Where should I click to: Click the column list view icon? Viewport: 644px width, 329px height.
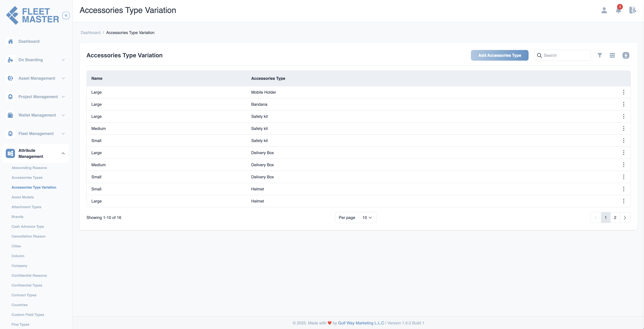612,55
